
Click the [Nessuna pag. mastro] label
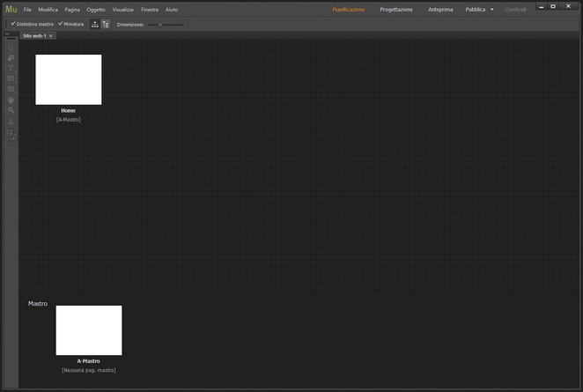89,371
